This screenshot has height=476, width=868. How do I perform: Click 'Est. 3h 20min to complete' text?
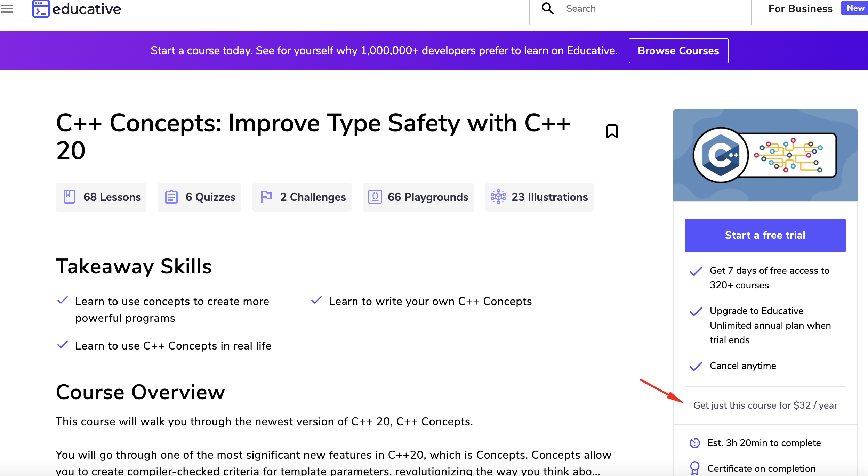pos(764,443)
